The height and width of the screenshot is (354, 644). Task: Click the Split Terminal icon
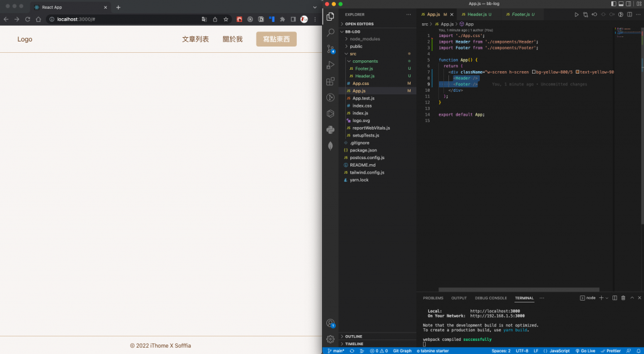(x=615, y=298)
